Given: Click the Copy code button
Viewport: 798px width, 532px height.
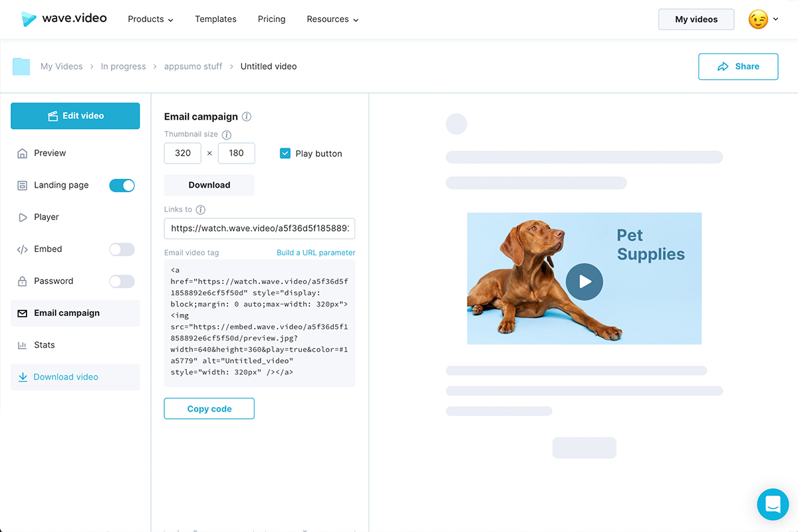Looking at the screenshot, I should 209,409.
